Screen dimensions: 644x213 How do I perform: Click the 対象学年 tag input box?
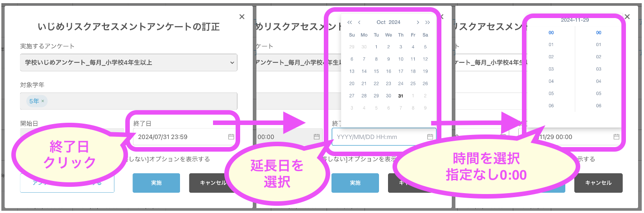[128, 101]
